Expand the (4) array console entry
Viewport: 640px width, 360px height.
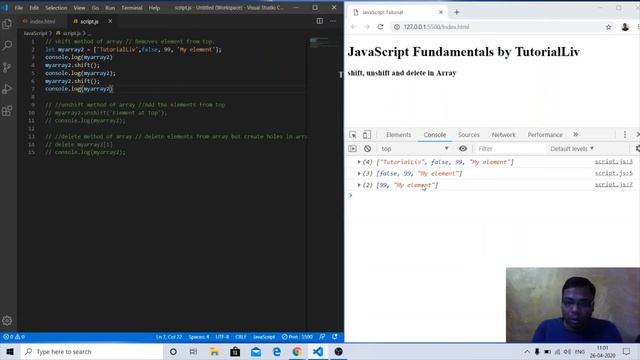click(x=359, y=162)
